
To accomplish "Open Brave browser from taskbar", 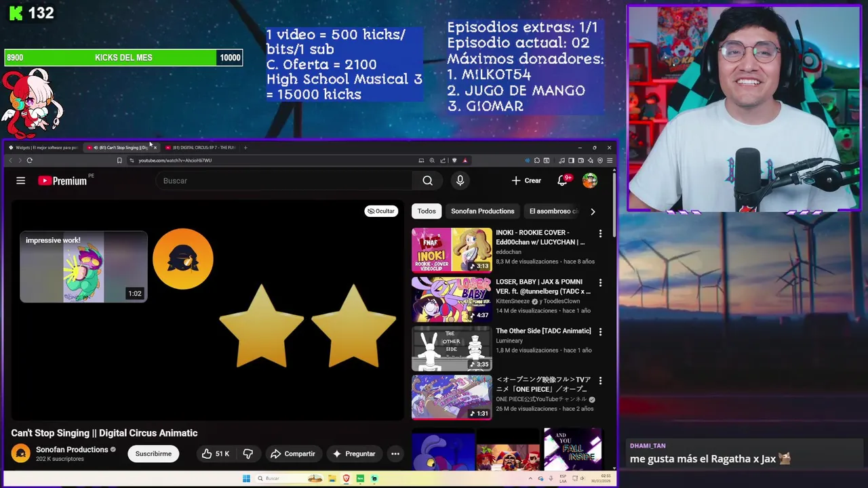I will 347,479.
